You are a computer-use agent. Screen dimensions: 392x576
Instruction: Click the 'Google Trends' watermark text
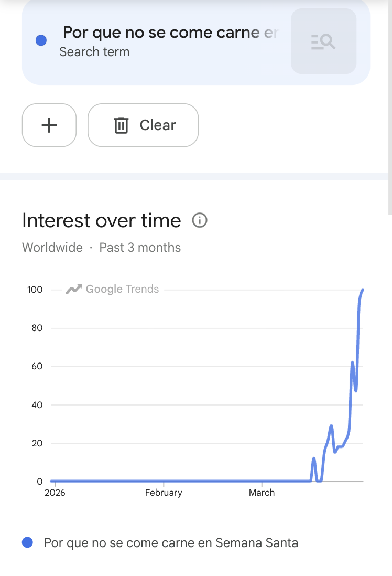[122, 289]
